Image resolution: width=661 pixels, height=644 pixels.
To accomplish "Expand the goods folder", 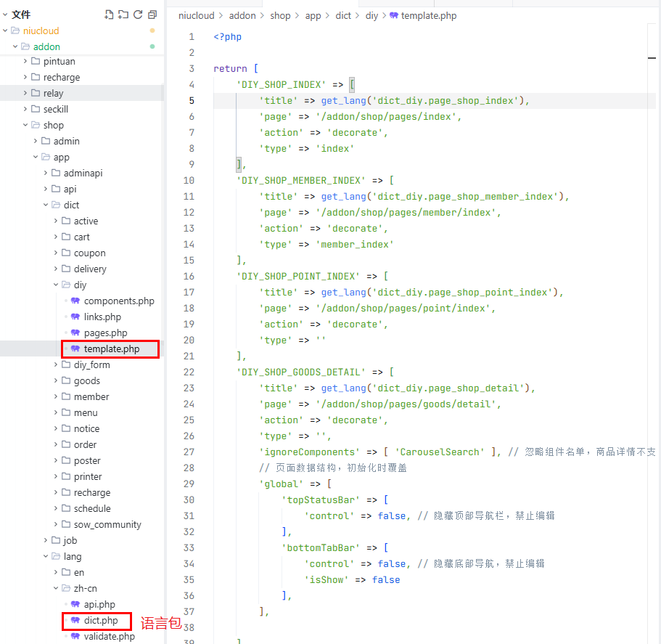I will [x=56, y=380].
